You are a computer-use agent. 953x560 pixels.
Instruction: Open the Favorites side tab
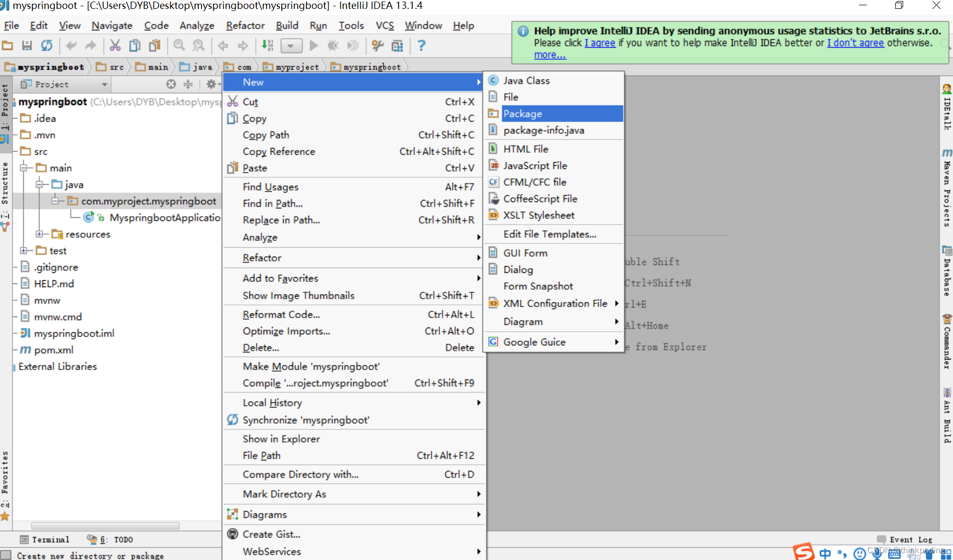click(5, 485)
